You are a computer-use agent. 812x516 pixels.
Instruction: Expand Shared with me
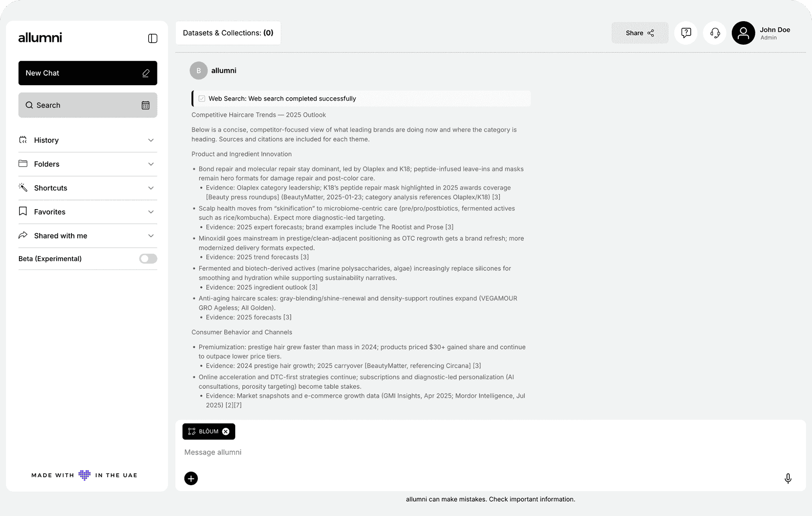(151, 235)
